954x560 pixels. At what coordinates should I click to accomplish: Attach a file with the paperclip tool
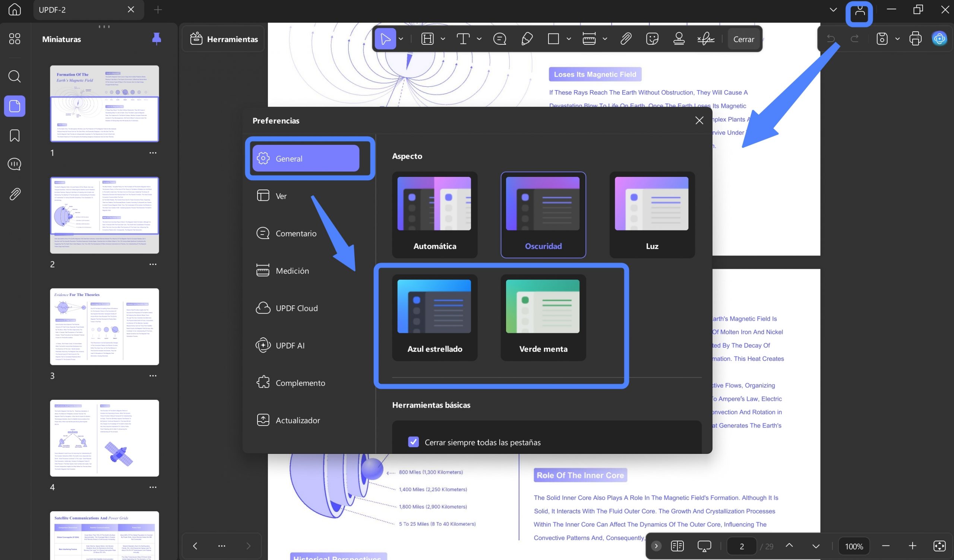click(626, 39)
